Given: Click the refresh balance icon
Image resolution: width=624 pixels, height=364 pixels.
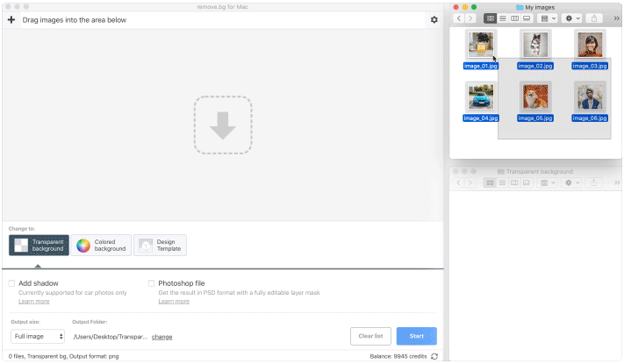Looking at the screenshot, I should (434, 356).
